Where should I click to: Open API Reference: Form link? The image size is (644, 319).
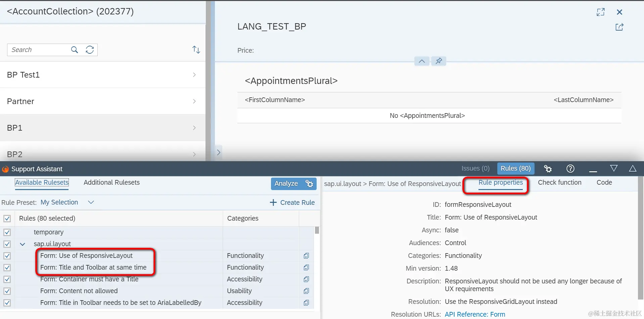pyautogui.click(x=475, y=315)
